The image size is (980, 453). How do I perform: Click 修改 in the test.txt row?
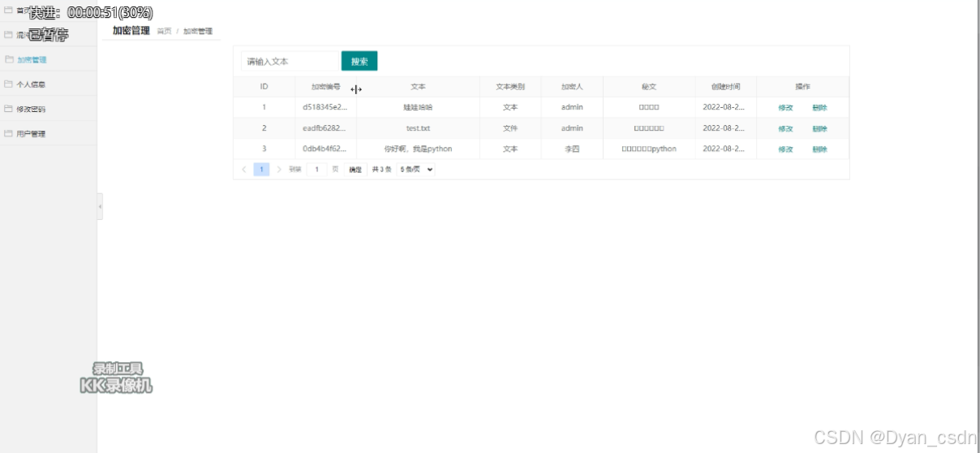coord(785,128)
